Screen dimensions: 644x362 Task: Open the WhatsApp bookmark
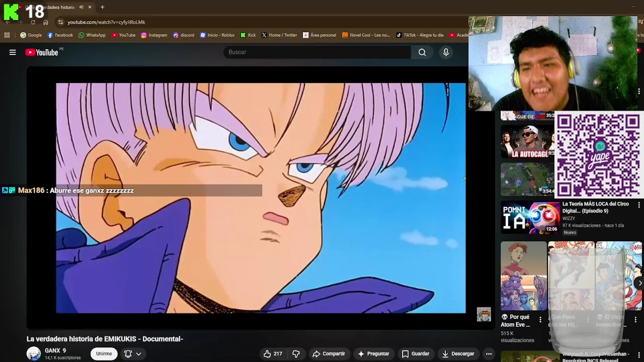click(x=92, y=35)
